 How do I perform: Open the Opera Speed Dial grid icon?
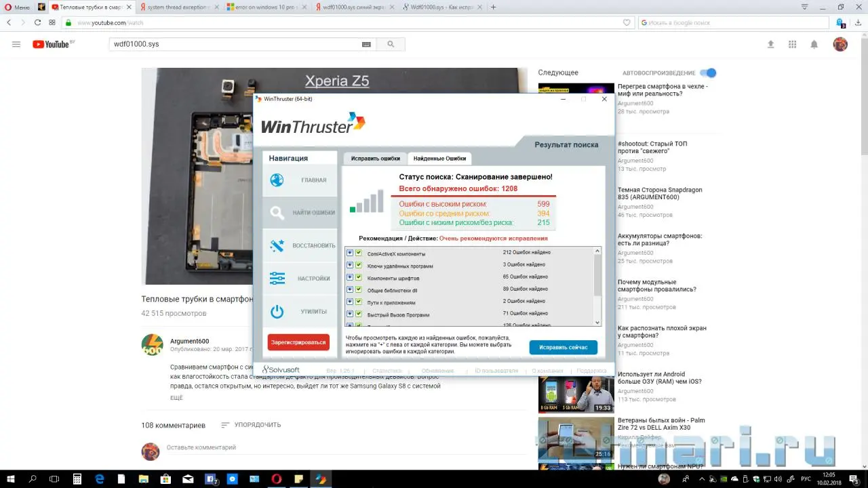pyautogui.click(x=52, y=22)
